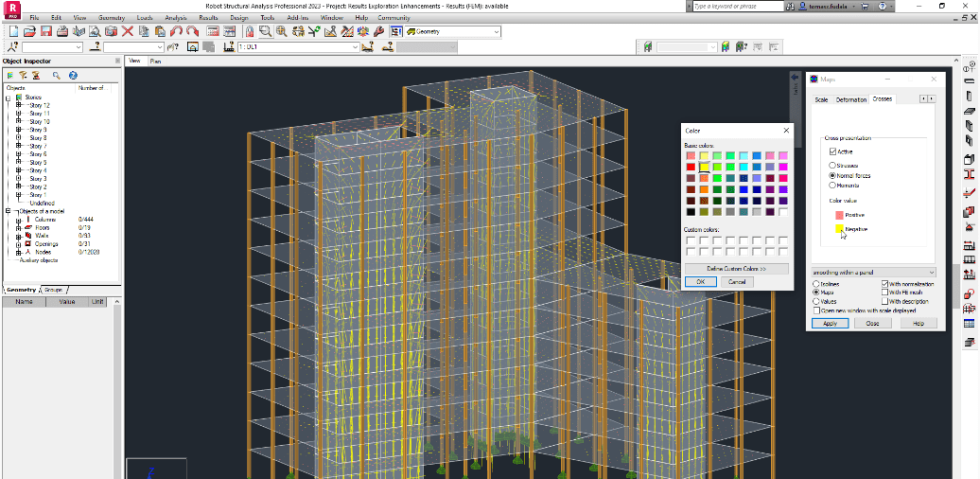The width and height of the screenshot is (980, 479).
Task: Open the Geometry menu
Action: click(112, 17)
